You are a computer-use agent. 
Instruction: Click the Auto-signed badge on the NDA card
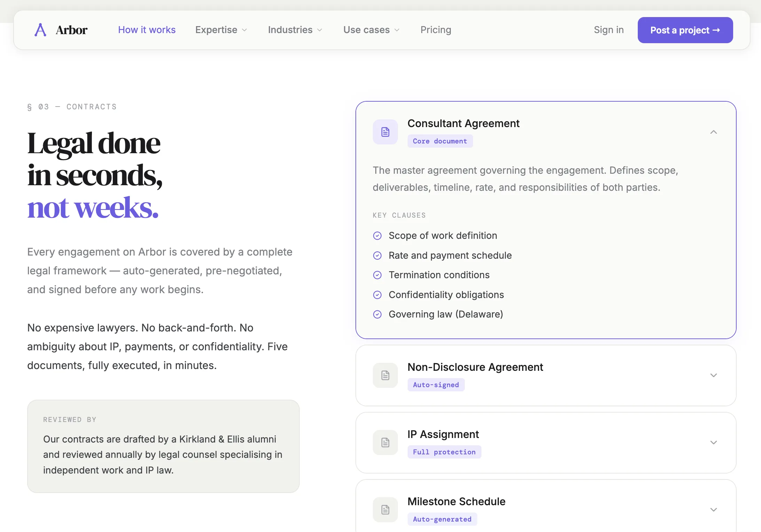pos(436,385)
